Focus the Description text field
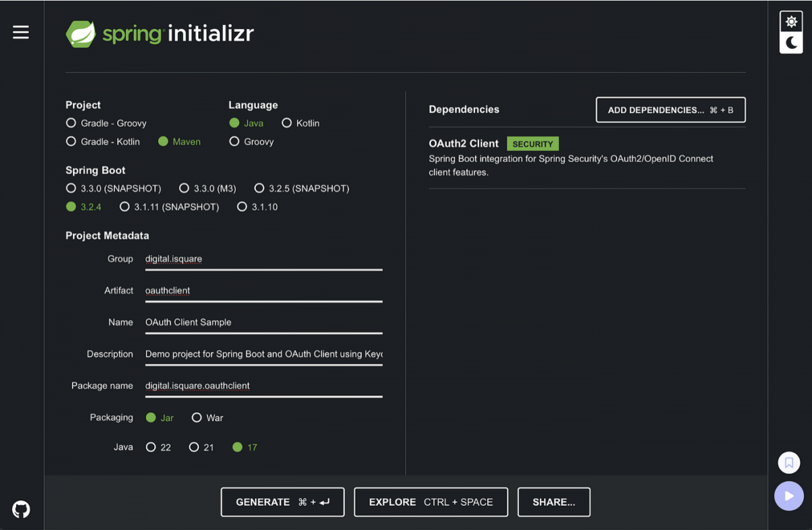812x530 pixels. [263, 354]
